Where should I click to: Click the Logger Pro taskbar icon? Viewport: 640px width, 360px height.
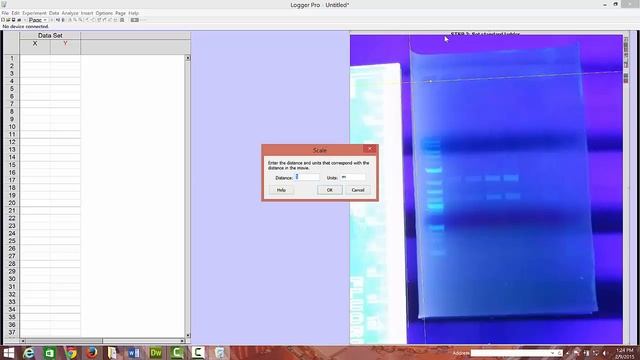[x=220, y=353]
